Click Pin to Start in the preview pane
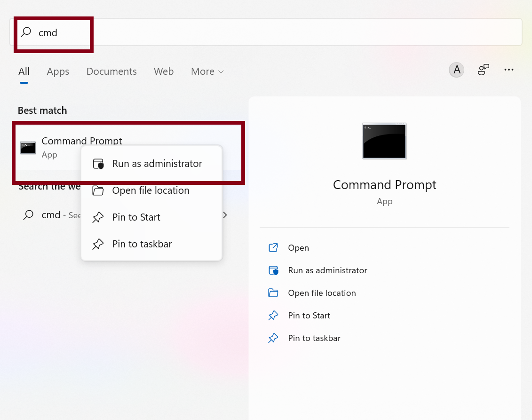 click(x=309, y=316)
